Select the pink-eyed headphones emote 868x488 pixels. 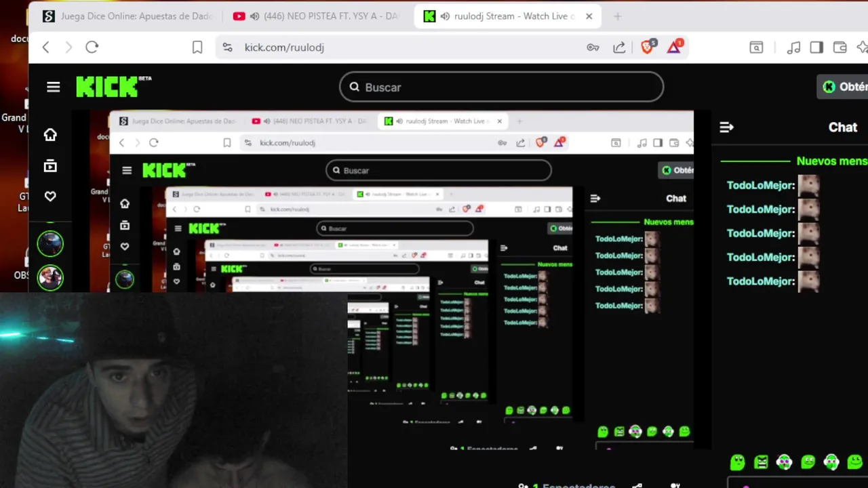click(x=784, y=462)
